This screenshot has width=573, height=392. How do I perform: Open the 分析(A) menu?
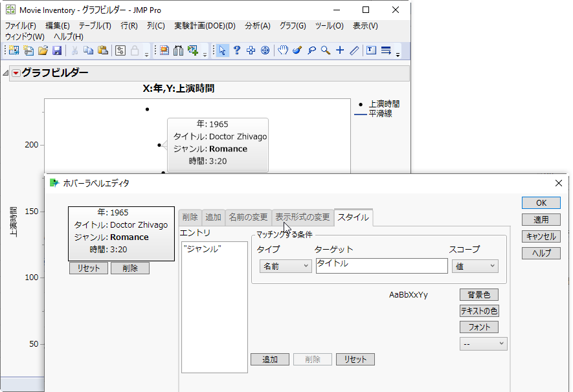point(257,26)
